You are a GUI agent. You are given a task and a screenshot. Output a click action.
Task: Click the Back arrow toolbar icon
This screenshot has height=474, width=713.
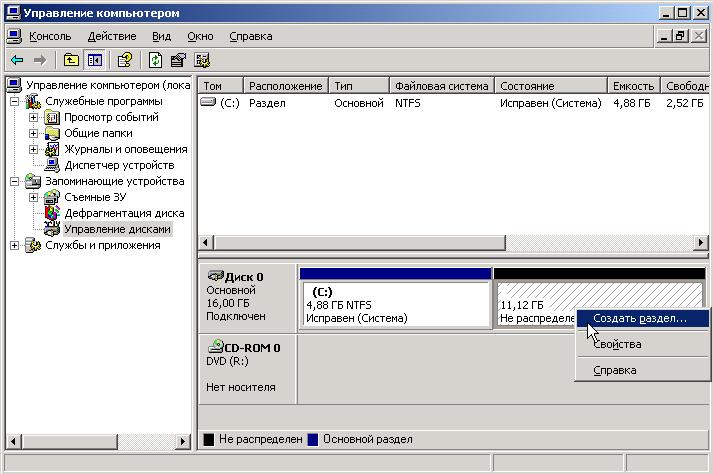[17, 60]
